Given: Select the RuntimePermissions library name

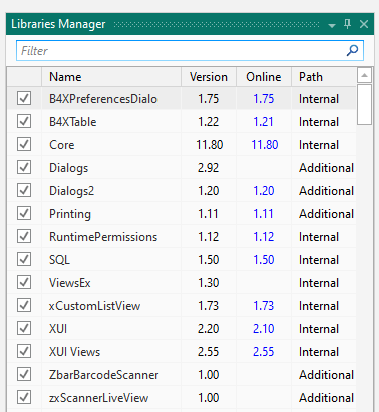Looking at the screenshot, I should [103, 237].
